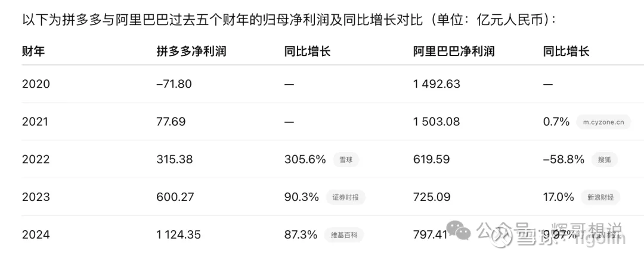644x257 pixels.
Task: Click Alibaba 2020 profit value 1 492.63
Action: point(436,84)
